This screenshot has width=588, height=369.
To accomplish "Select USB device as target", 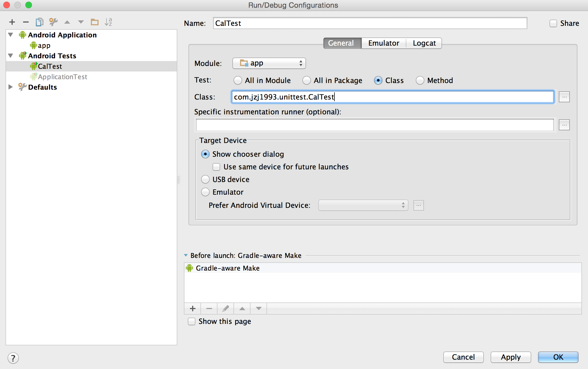I will click(x=205, y=179).
